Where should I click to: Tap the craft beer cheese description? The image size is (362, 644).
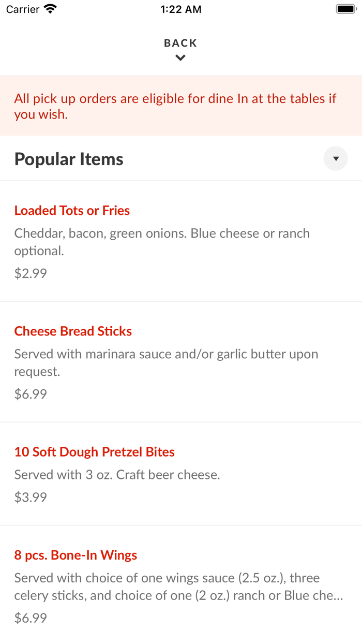coord(117,475)
